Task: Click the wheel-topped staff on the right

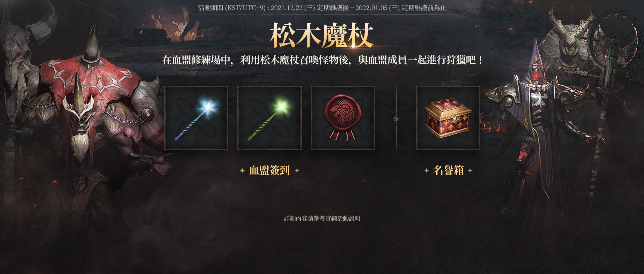Action: pyautogui.click(x=609, y=90)
